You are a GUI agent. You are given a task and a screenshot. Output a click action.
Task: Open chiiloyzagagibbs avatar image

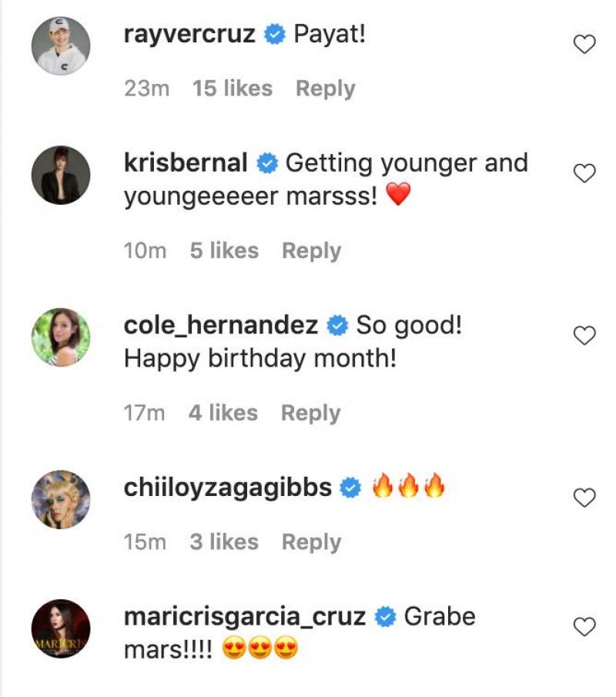click(61, 499)
